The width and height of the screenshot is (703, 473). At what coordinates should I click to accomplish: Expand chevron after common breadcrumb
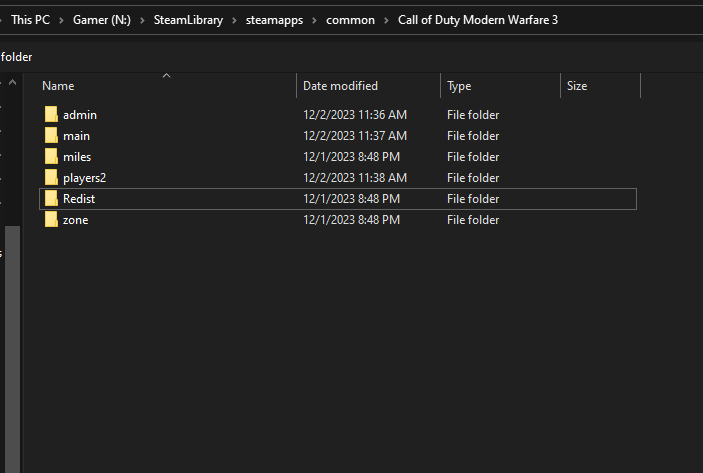click(386, 20)
